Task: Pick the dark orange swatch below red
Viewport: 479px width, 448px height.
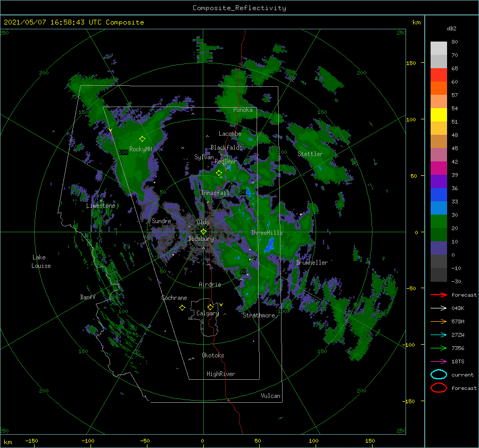Action: click(x=439, y=88)
